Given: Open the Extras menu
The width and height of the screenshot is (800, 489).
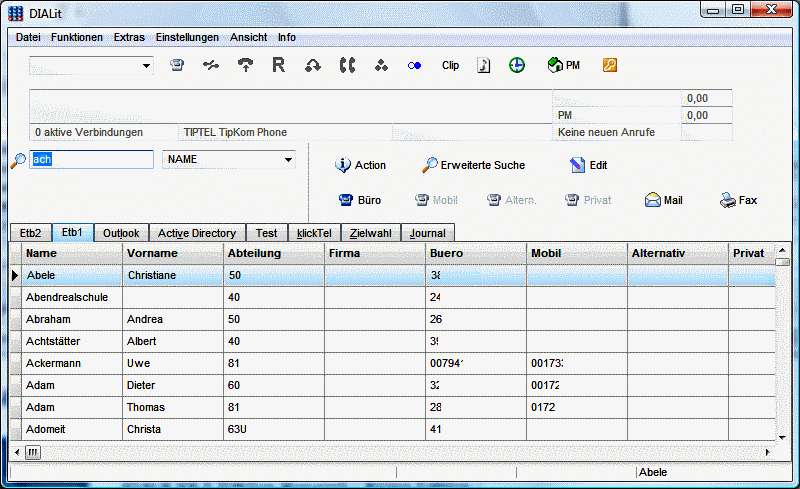Looking at the screenshot, I should pos(129,37).
